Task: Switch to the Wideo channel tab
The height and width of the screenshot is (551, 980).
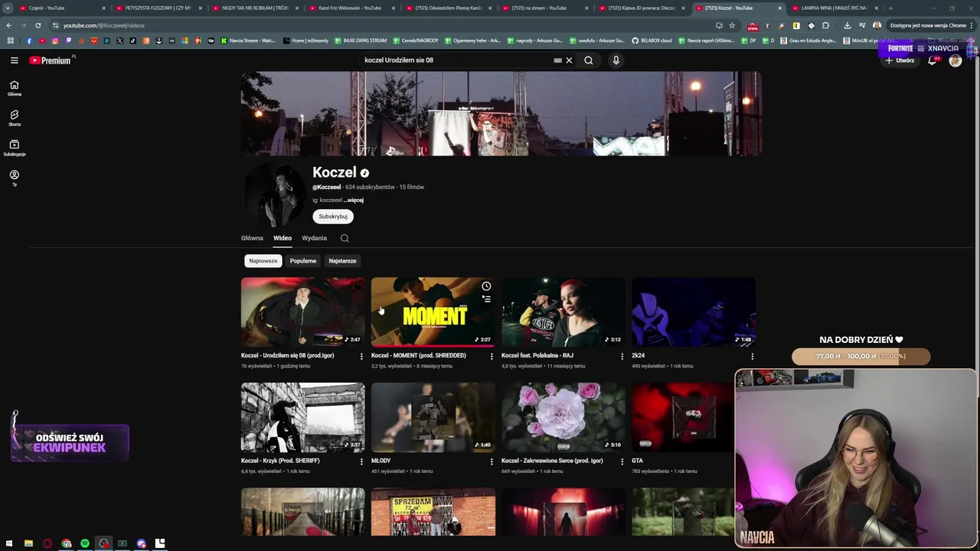Action: (x=283, y=238)
